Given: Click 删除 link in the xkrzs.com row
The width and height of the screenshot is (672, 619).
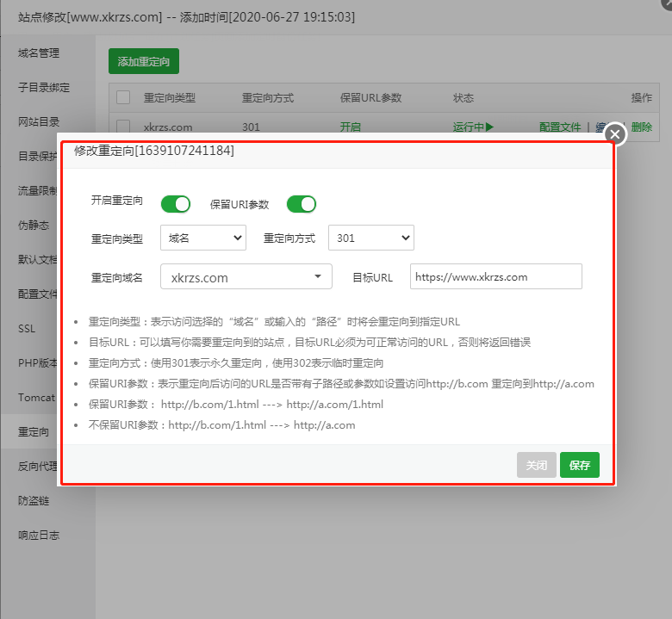Looking at the screenshot, I should pyautogui.click(x=642, y=127).
